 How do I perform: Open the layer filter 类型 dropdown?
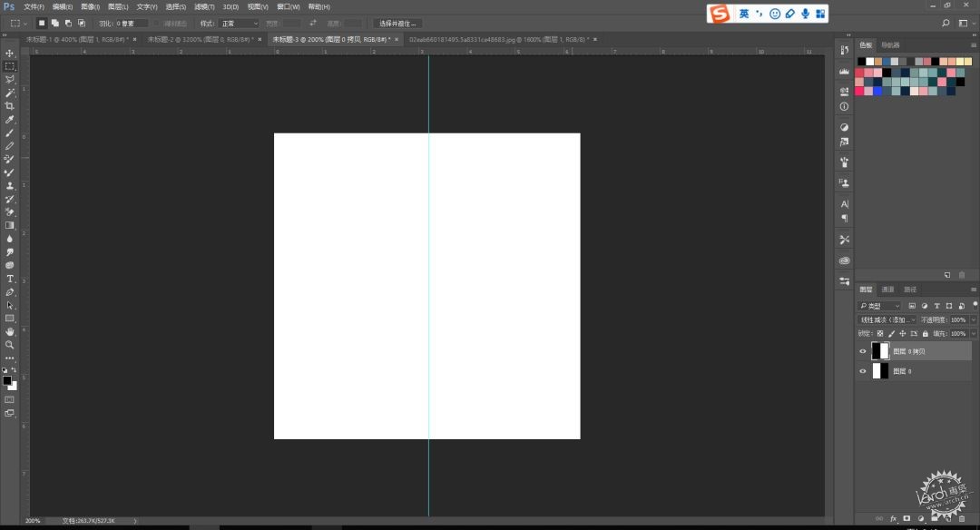coord(879,306)
